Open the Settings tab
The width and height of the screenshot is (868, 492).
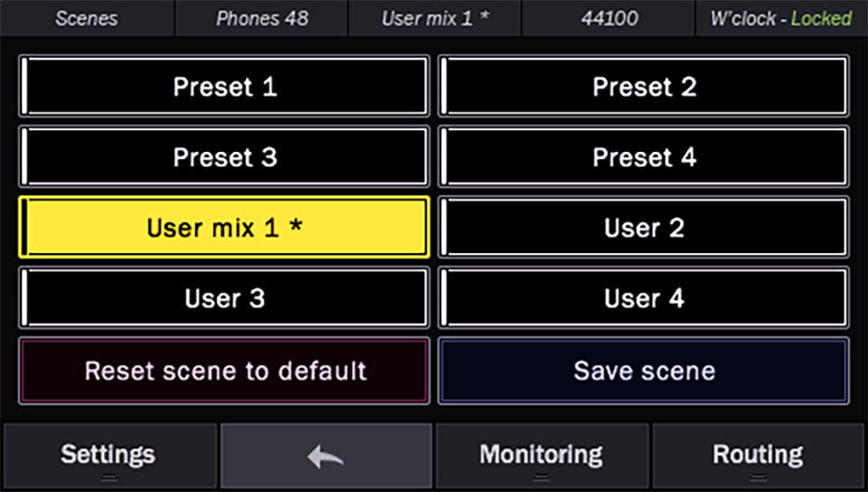point(108,454)
